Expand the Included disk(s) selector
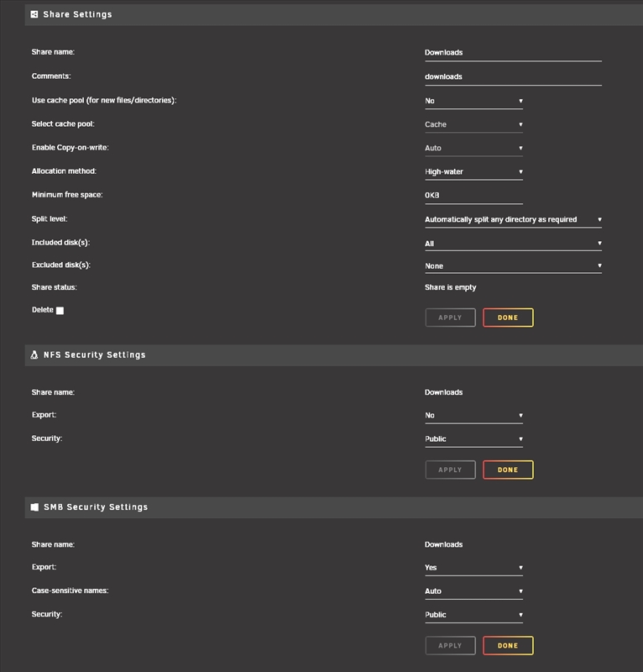The width and height of the screenshot is (643, 672). point(513,244)
